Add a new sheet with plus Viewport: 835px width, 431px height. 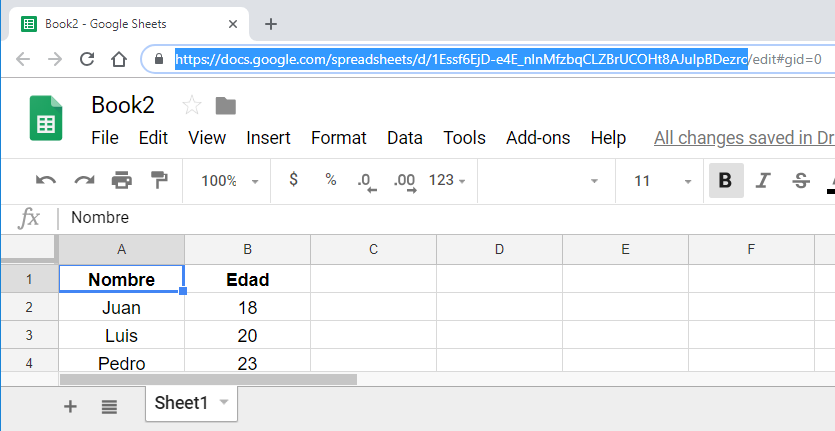pyautogui.click(x=70, y=406)
